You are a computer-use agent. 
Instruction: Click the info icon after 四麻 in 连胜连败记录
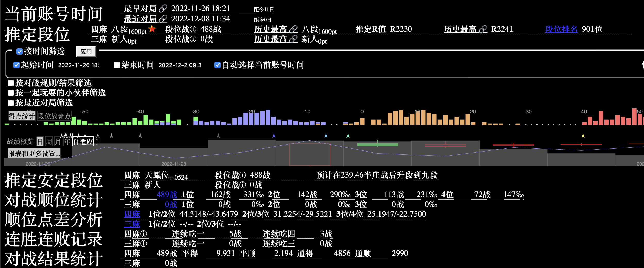144,234
